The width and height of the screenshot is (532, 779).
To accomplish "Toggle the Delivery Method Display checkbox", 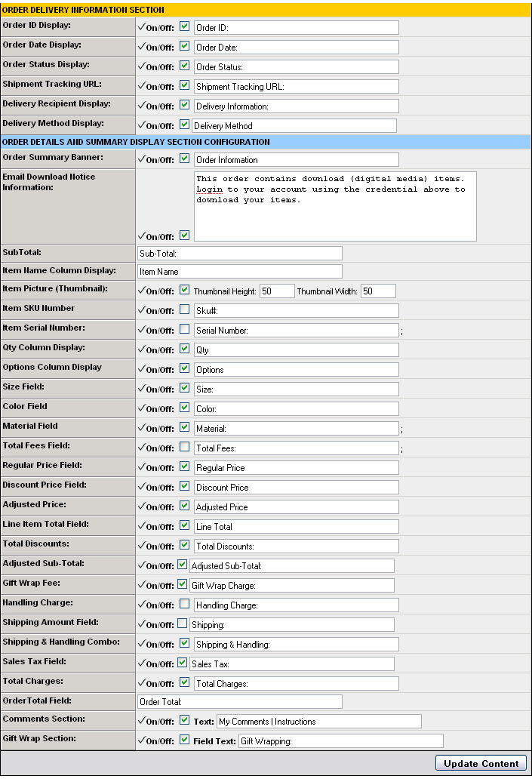I will [184, 125].
